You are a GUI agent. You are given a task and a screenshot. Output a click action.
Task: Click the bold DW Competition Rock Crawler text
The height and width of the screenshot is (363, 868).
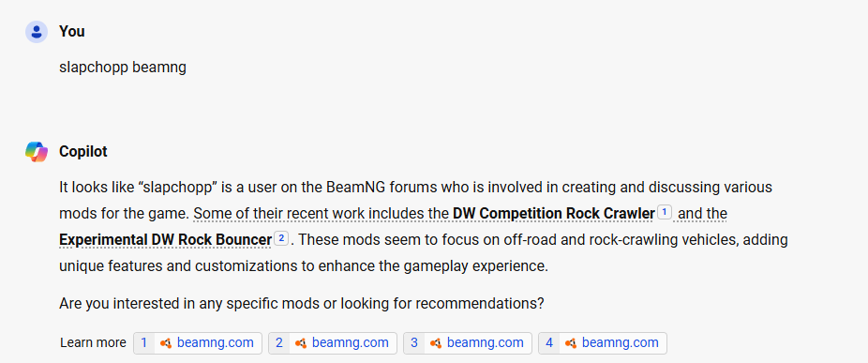click(x=554, y=213)
